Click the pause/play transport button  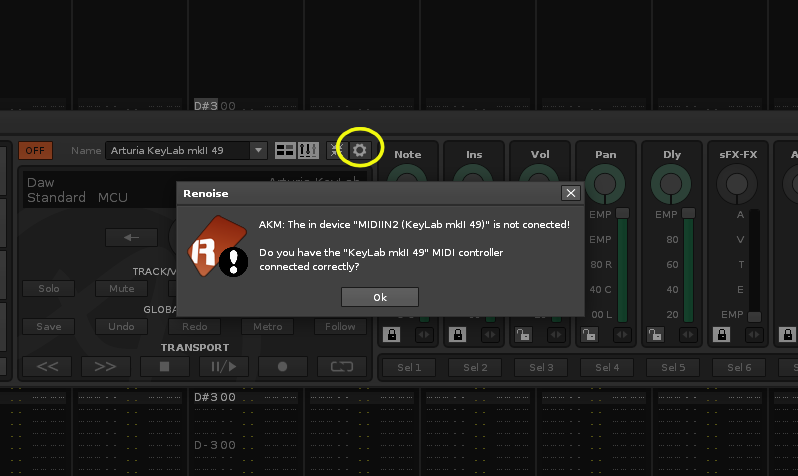coord(223,367)
